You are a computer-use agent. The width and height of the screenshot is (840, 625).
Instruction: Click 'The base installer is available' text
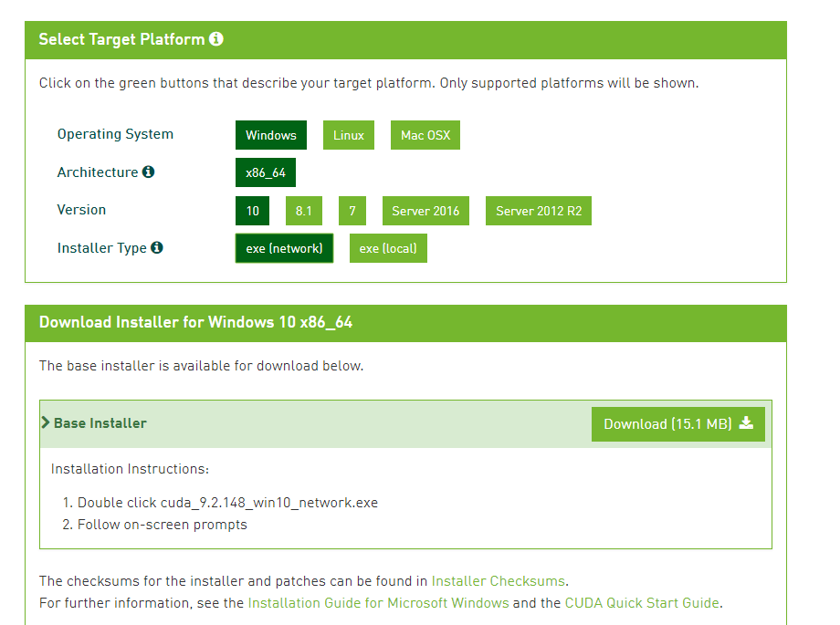pyautogui.click(x=202, y=366)
